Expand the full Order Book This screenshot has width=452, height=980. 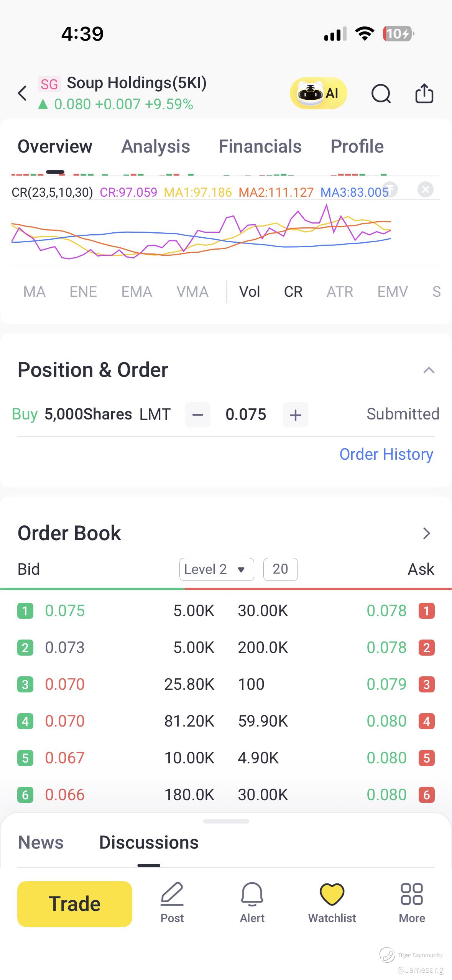coord(426,533)
